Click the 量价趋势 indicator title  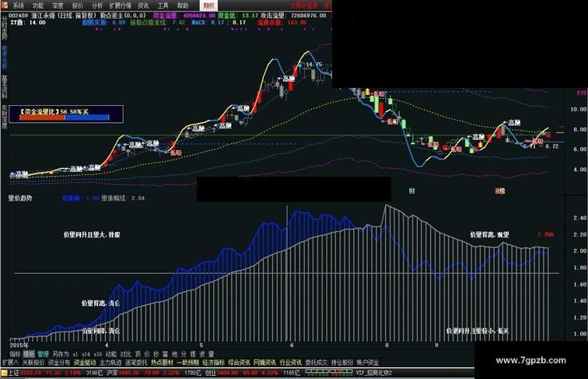point(20,198)
